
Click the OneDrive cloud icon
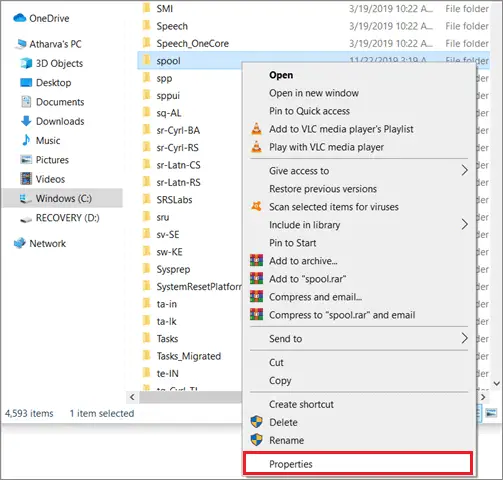point(19,18)
